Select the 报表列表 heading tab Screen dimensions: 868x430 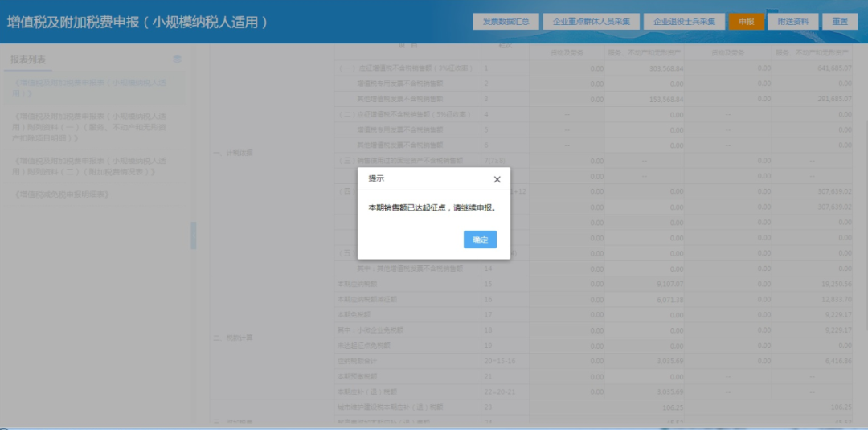(28, 59)
